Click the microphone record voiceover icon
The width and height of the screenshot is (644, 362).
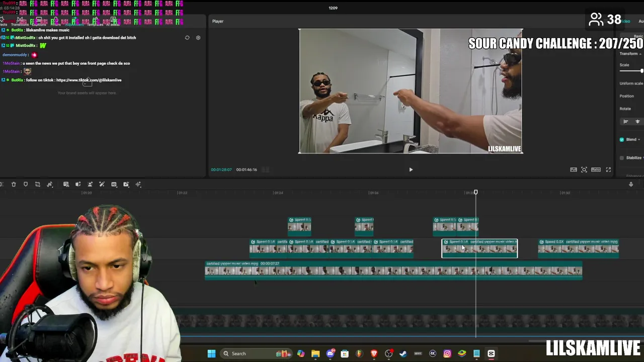click(x=631, y=185)
